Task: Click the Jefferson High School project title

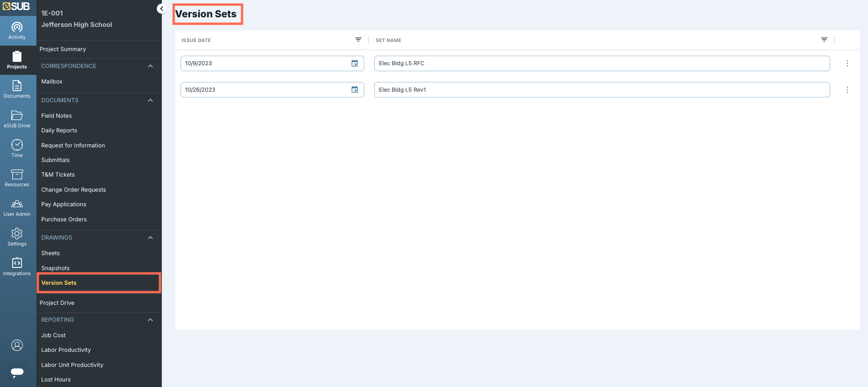Action: pyautogui.click(x=77, y=25)
